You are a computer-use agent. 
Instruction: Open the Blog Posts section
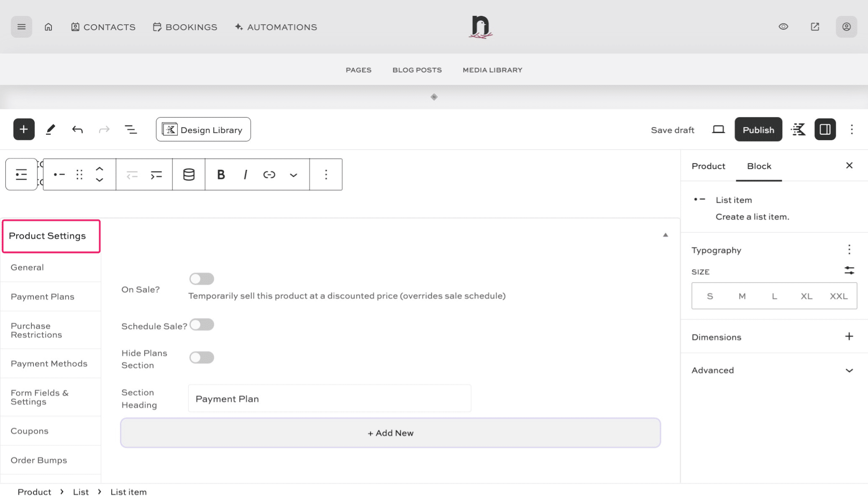[417, 70]
